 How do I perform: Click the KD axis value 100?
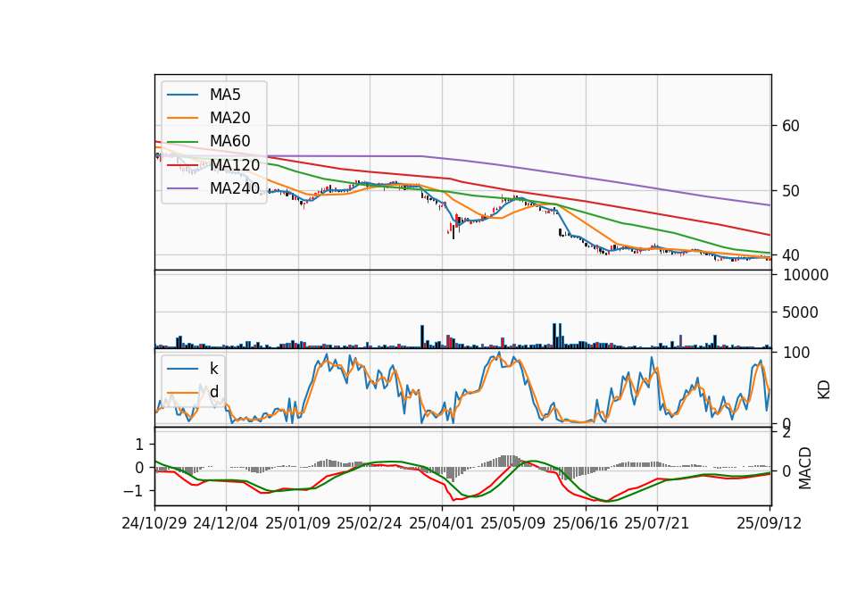797,353
